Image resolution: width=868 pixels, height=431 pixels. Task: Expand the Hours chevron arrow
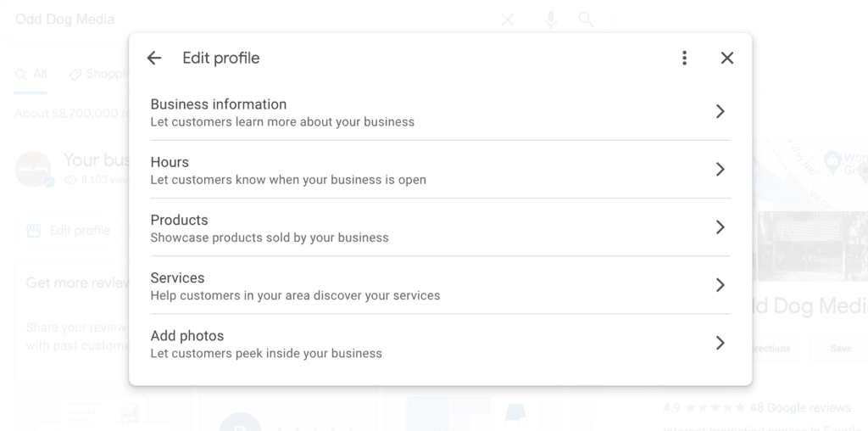tap(721, 170)
